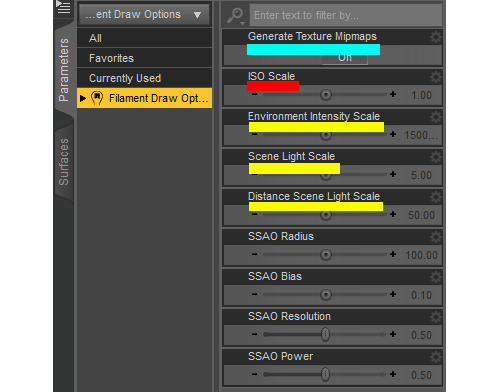
Task: Click the SSAO Radius value 100.00
Action: [421, 255]
